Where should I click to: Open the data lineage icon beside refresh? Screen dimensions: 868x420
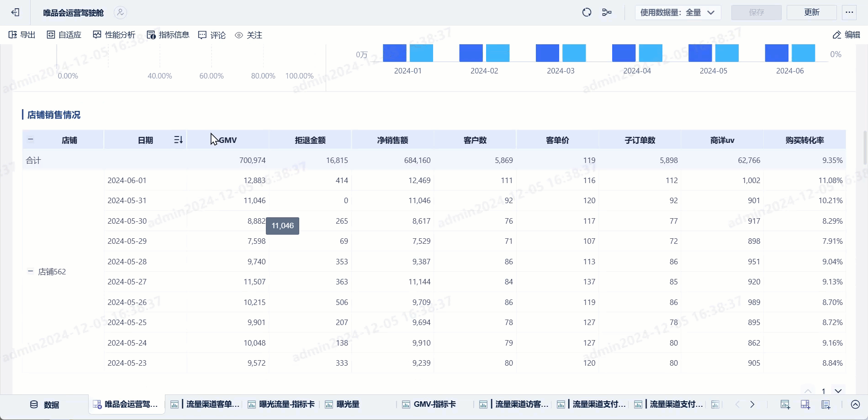(x=607, y=12)
